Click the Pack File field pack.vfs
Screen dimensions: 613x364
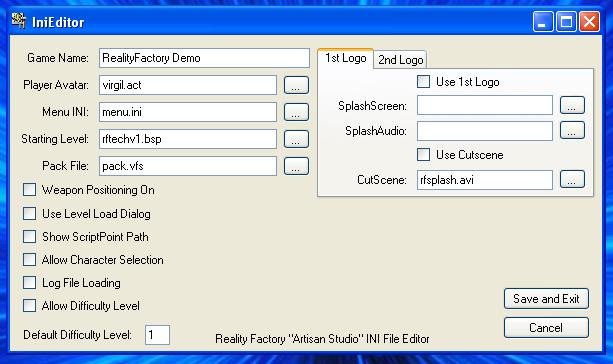click(x=188, y=166)
